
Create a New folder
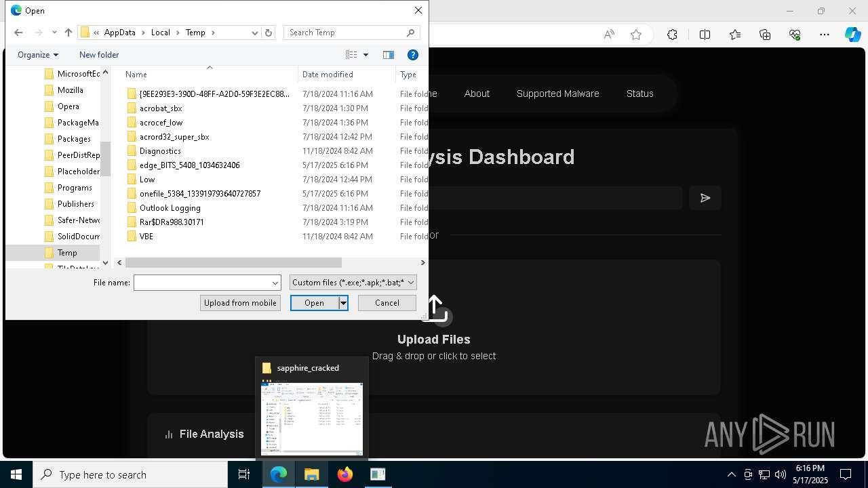99,55
